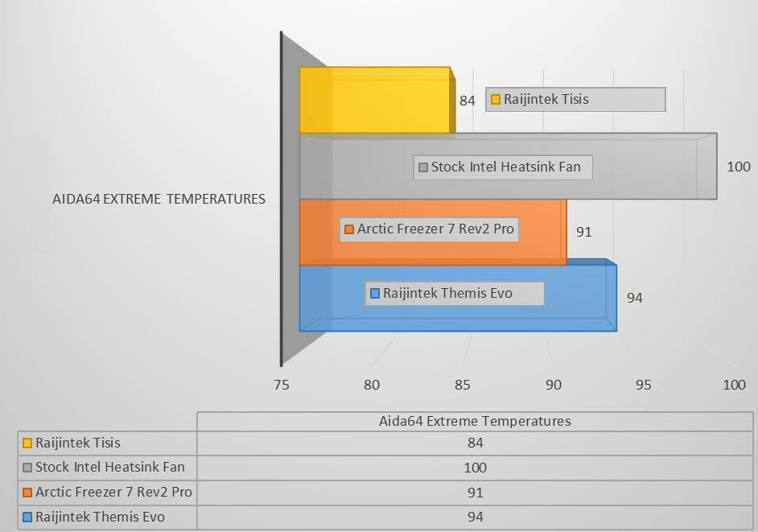Image resolution: width=758 pixels, height=532 pixels.
Task: Click Arctic Freezer 7 Rev2 Pro label on orange bar
Action: 429,229
